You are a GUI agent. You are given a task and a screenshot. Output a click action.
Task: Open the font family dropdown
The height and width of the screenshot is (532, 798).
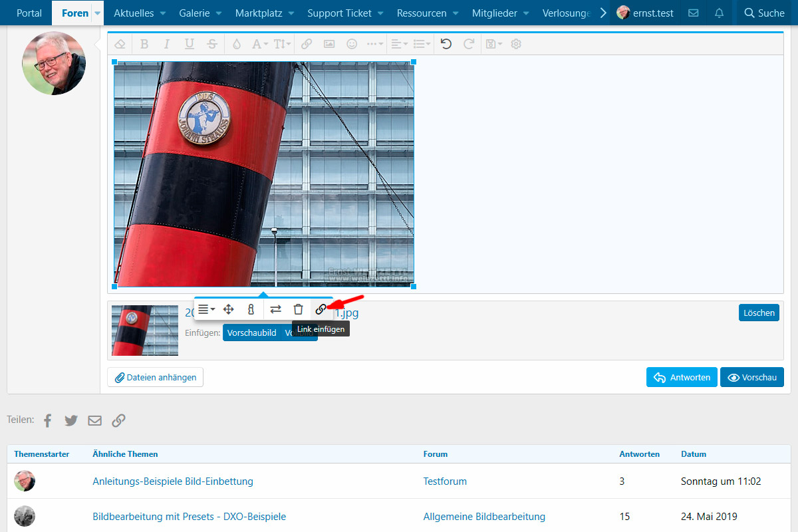point(259,44)
